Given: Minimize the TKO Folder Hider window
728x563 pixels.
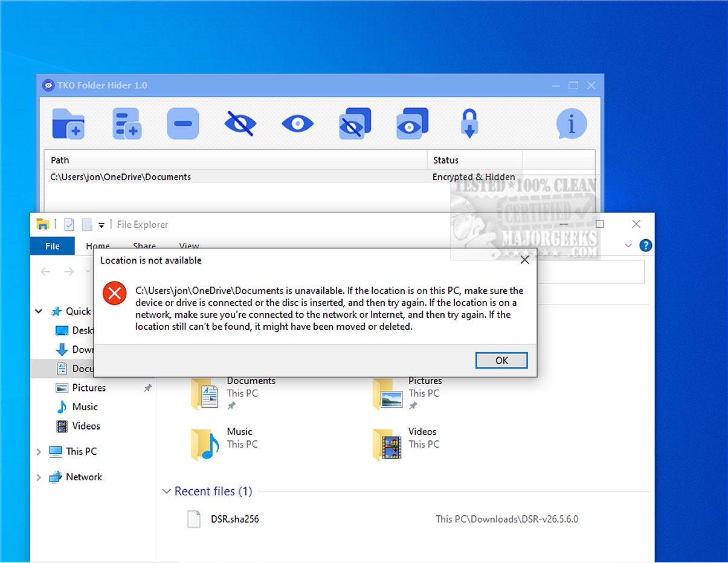Looking at the screenshot, I should coord(556,86).
